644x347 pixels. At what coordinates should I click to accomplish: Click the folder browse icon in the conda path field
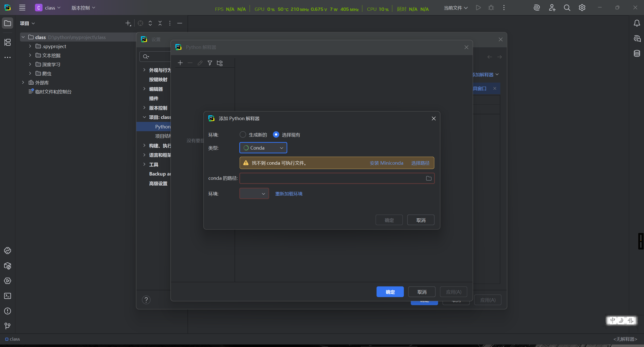429,178
